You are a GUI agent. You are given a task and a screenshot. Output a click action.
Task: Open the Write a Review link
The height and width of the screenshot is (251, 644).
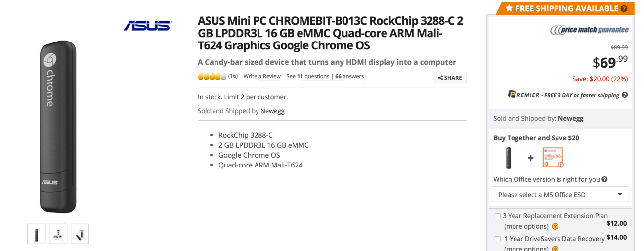click(x=262, y=76)
